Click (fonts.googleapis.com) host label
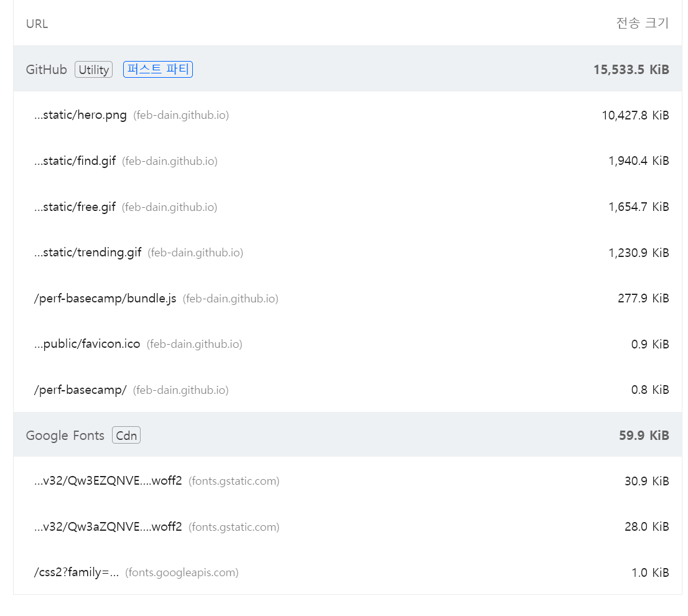Image resolution: width=688 pixels, height=616 pixels. [182, 573]
